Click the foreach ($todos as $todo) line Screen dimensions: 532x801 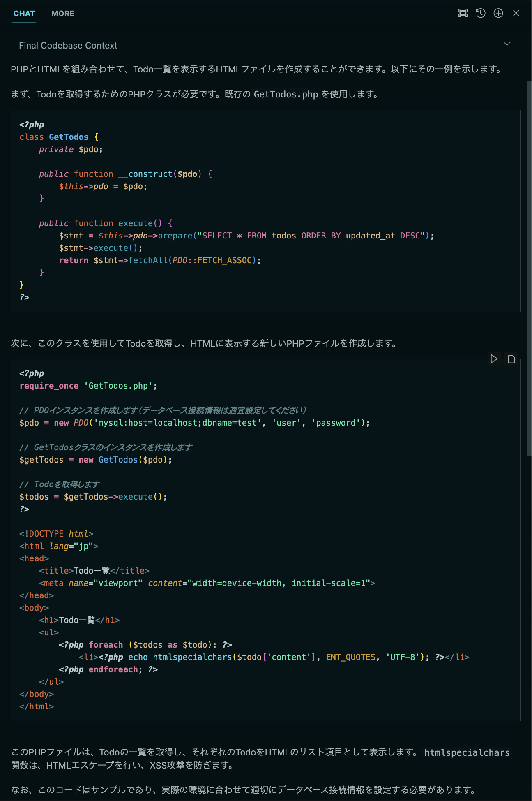click(x=145, y=645)
